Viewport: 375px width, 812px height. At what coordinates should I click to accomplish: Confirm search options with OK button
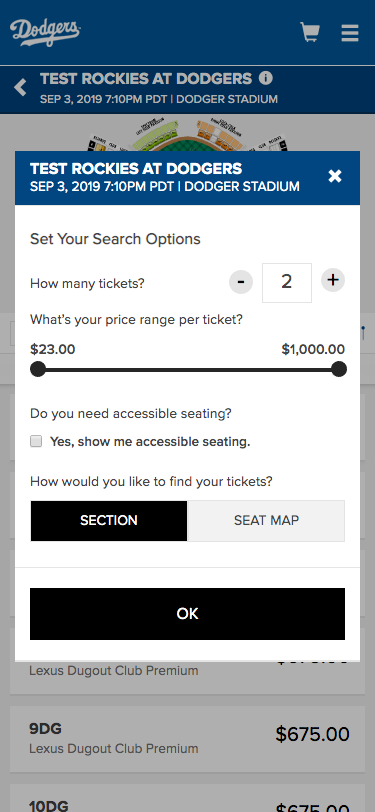(188, 614)
